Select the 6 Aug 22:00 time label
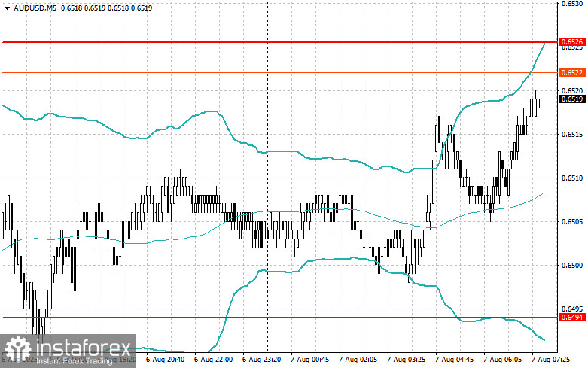The image size is (588, 368). [x=213, y=360]
